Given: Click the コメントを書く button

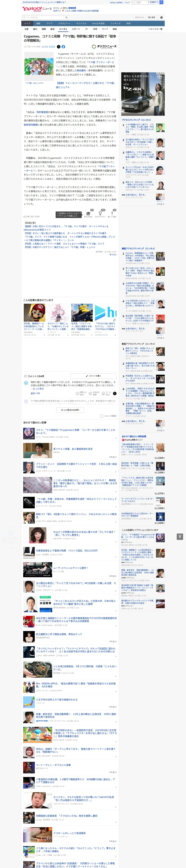Looking at the screenshot, I should pyautogui.click(x=93, y=376).
